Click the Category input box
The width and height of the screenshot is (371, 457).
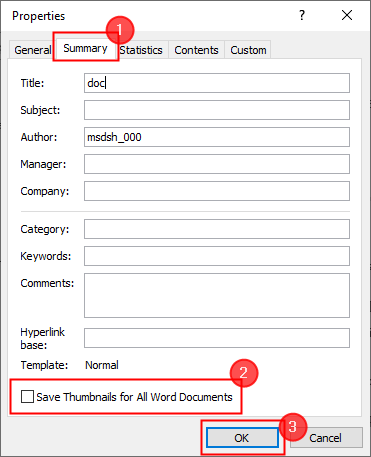(217, 229)
